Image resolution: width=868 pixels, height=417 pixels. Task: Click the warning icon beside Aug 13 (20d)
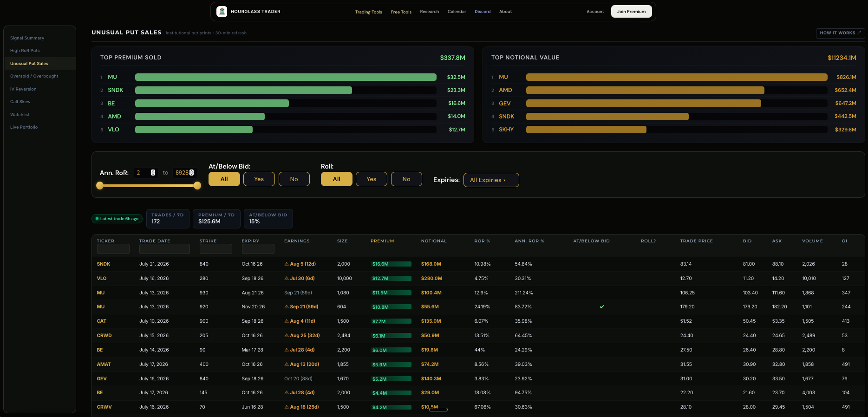[287, 365]
